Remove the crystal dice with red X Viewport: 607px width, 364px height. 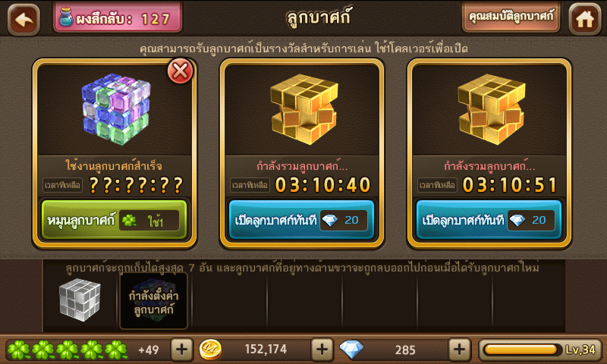tap(180, 71)
